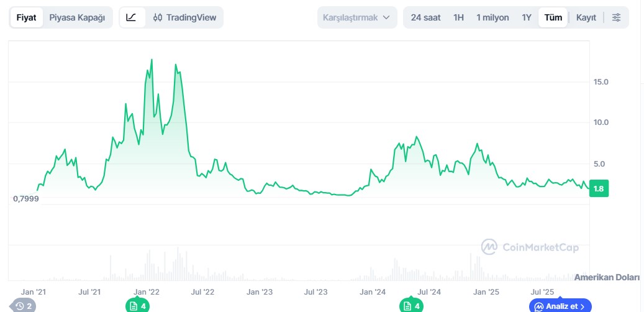Click the 0,7999 starting price label
Screen dimensions: 644x312
click(x=26, y=199)
